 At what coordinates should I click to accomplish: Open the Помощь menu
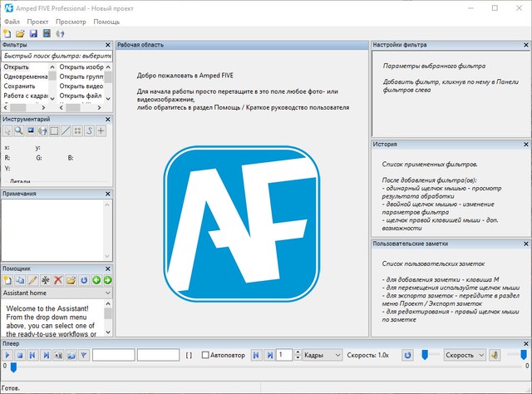tap(106, 19)
